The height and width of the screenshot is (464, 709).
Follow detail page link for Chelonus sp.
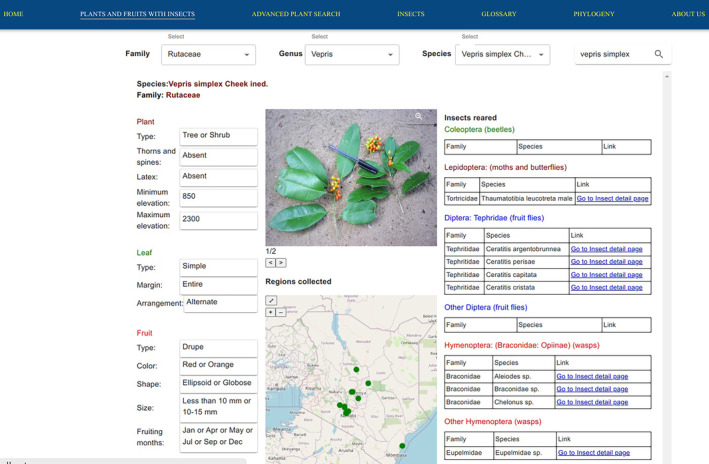click(x=592, y=402)
